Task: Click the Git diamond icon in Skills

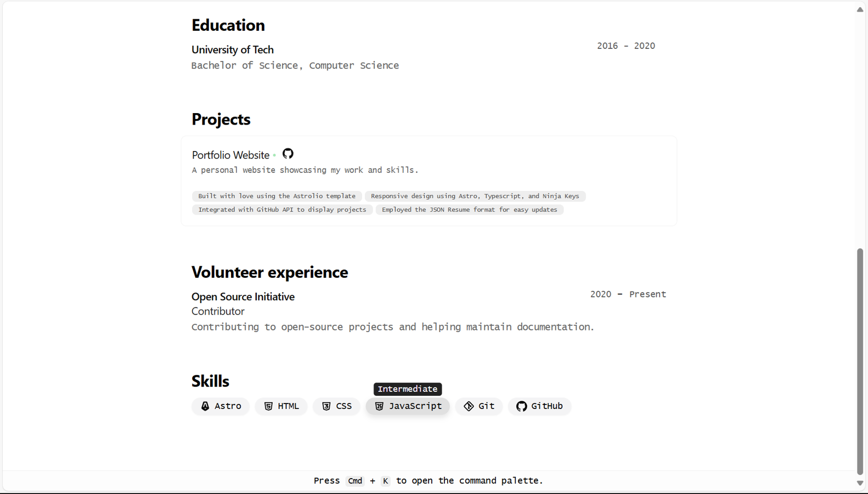Action: [469, 406]
